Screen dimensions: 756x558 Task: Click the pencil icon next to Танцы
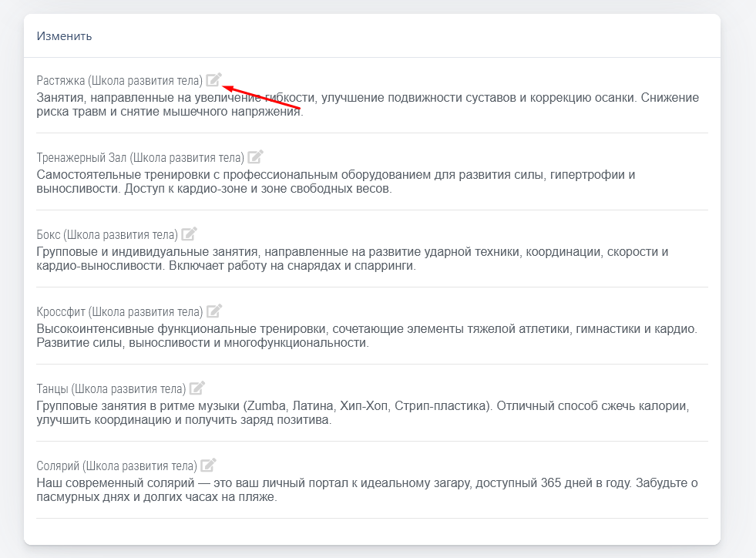[x=197, y=388]
